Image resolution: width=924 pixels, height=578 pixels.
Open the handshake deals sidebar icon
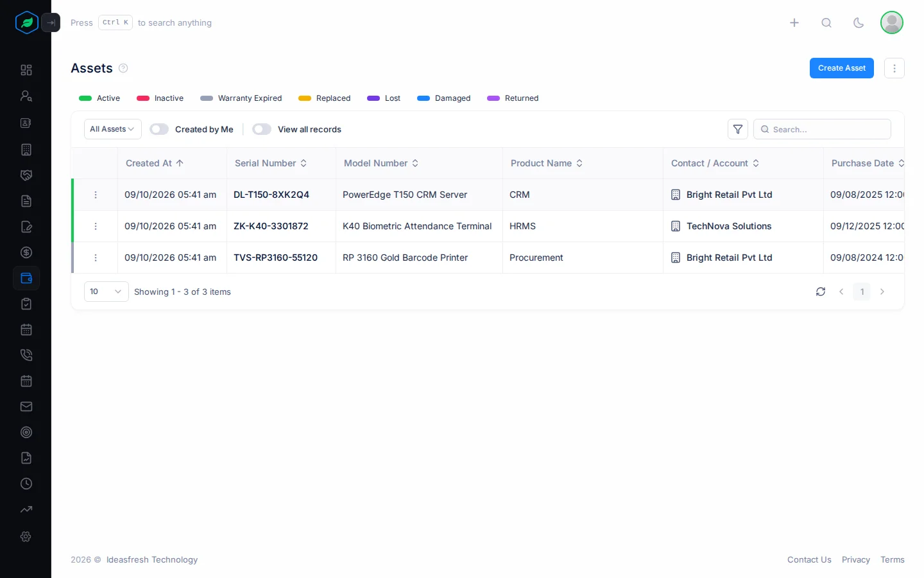[x=26, y=175]
